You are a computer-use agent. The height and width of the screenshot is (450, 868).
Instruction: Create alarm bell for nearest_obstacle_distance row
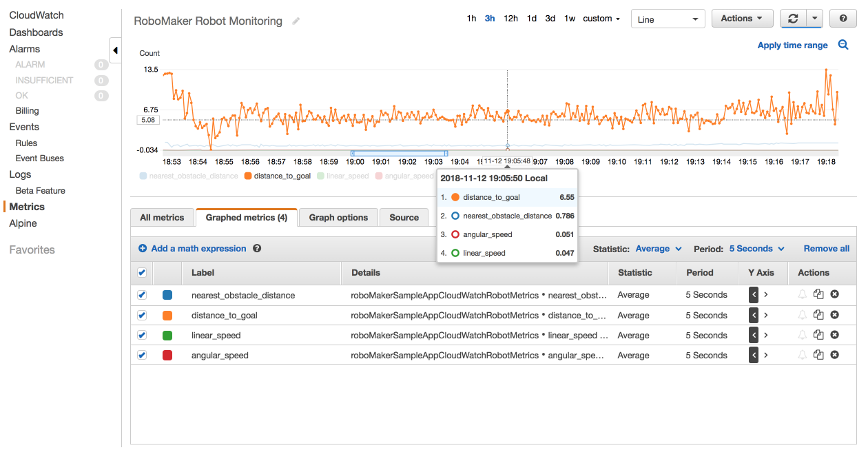click(802, 295)
